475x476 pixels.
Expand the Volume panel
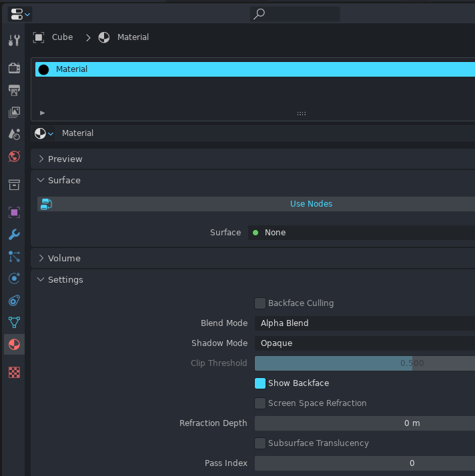[x=253, y=259]
